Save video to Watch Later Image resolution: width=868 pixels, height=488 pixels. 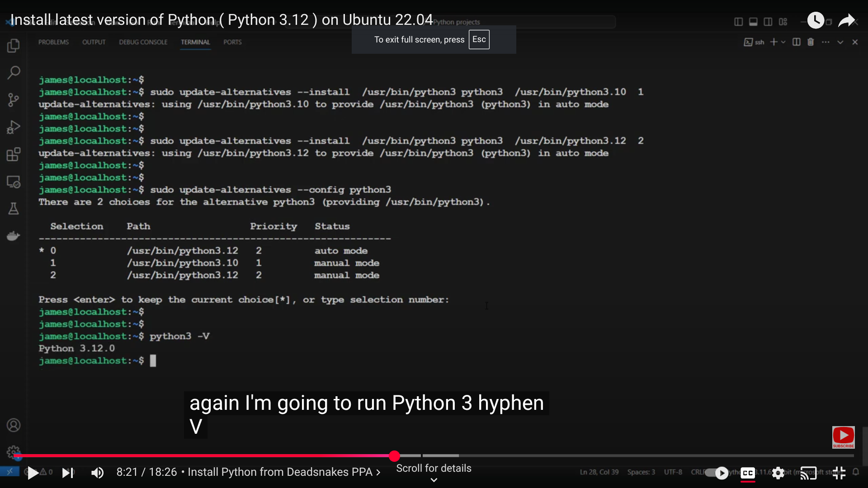coord(816,20)
